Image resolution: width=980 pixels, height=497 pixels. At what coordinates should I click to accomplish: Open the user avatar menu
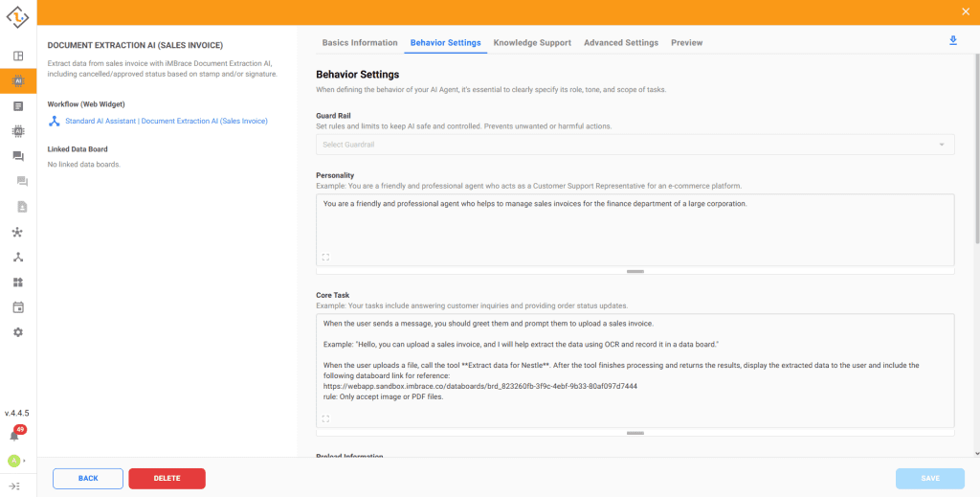[x=14, y=461]
